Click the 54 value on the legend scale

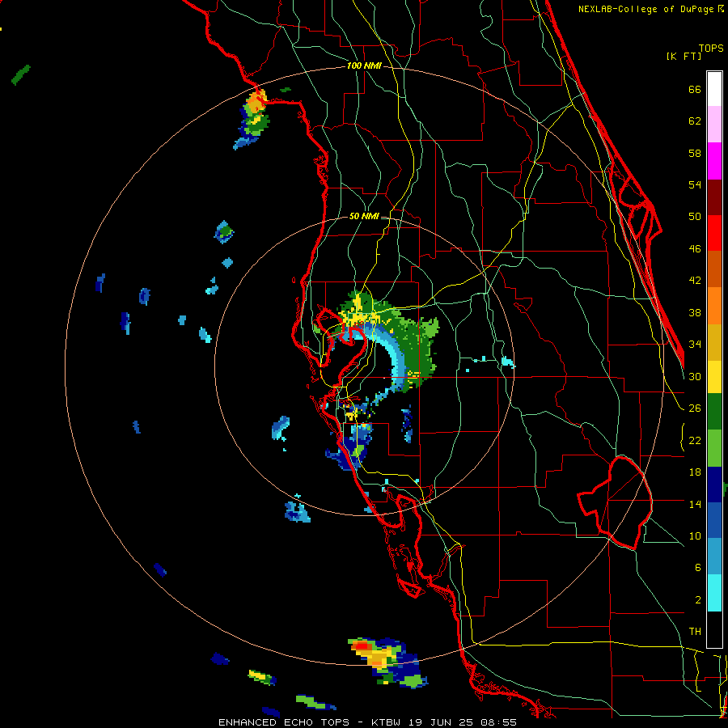pos(695,184)
